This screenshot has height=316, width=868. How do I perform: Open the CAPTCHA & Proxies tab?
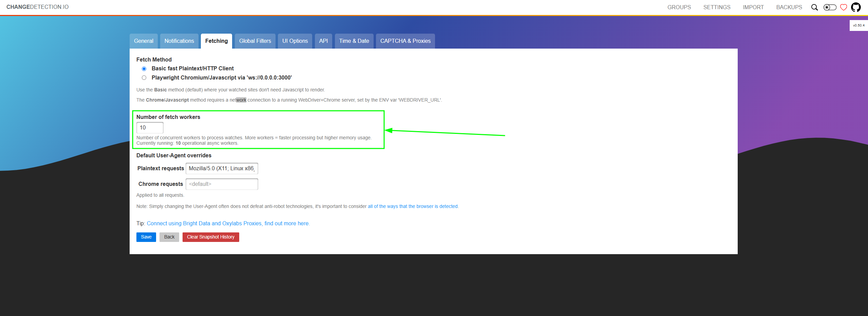pos(405,41)
